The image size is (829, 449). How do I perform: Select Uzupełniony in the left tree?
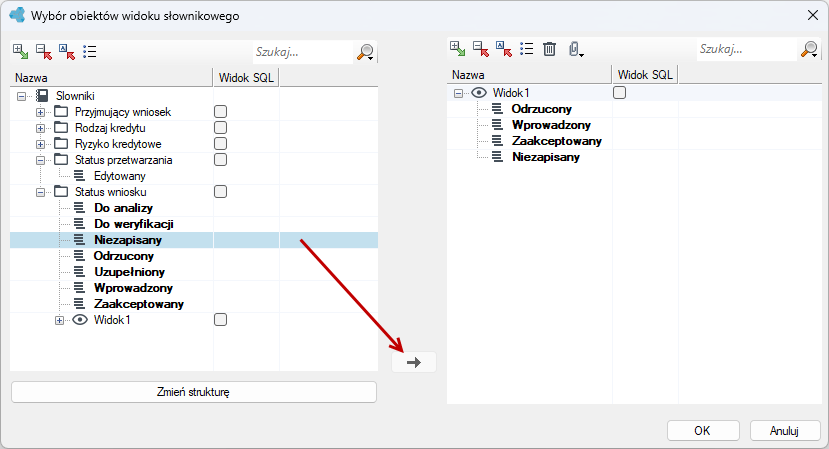pyautogui.click(x=130, y=272)
